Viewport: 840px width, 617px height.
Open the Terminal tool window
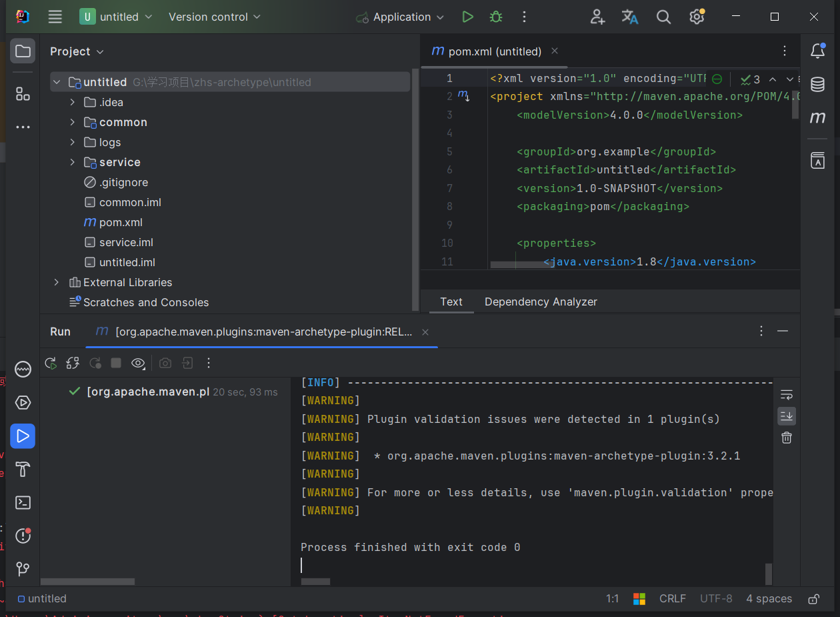(23, 502)
